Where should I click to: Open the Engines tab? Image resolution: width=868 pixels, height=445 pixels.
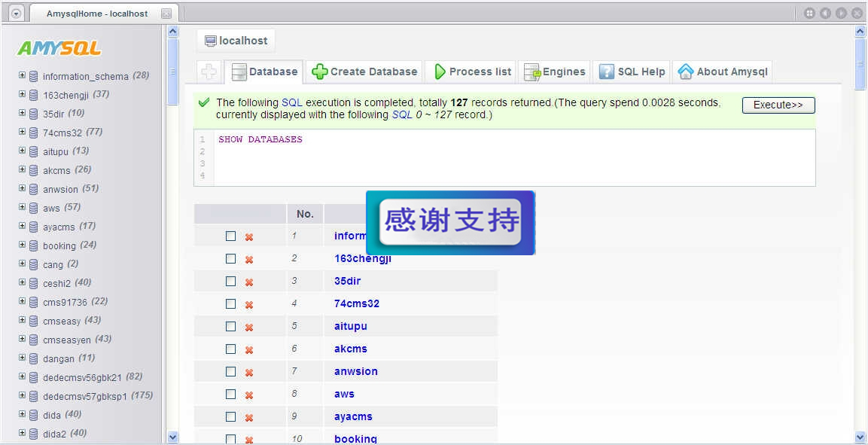tap(554, 72)
